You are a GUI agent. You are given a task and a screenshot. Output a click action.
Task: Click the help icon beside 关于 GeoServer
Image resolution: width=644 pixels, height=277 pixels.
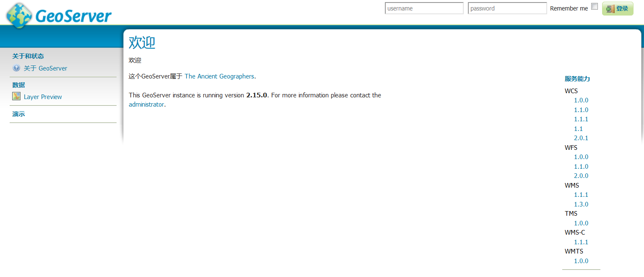[16, 68]
